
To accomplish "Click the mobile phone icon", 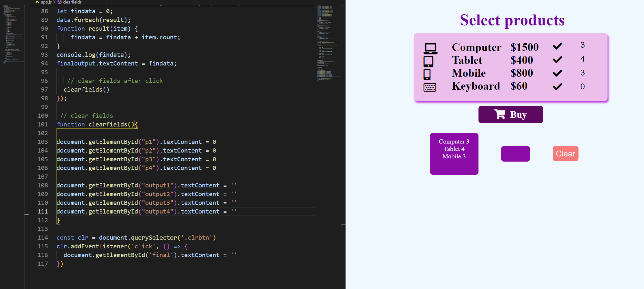I will [427, 74].
